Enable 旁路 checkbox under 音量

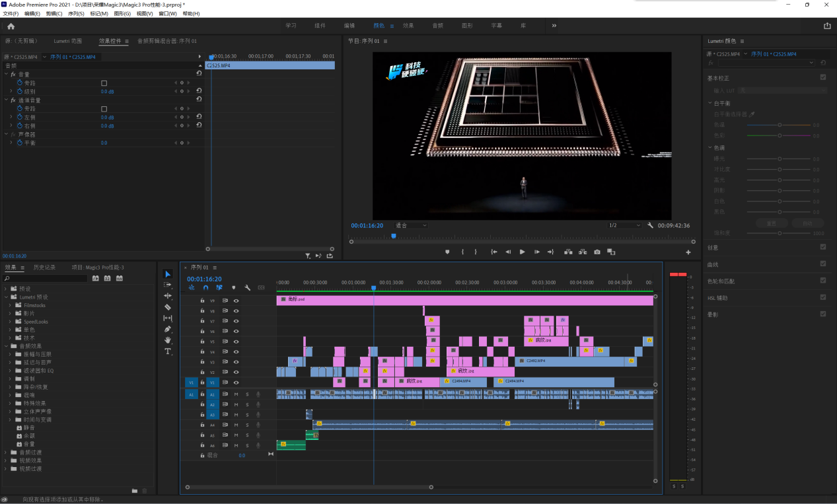[x=104, y=83]
